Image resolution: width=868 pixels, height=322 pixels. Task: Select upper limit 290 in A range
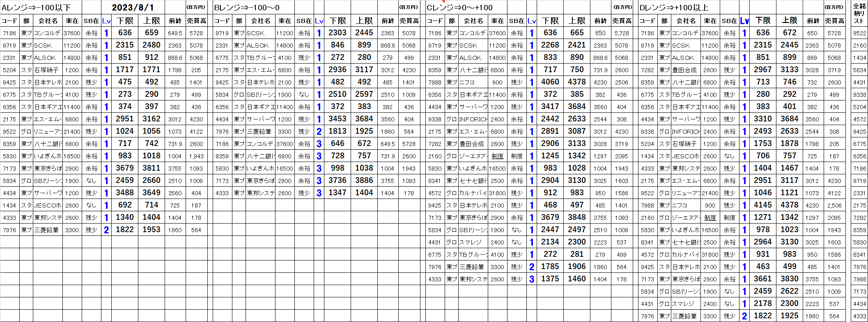(152, 94)
